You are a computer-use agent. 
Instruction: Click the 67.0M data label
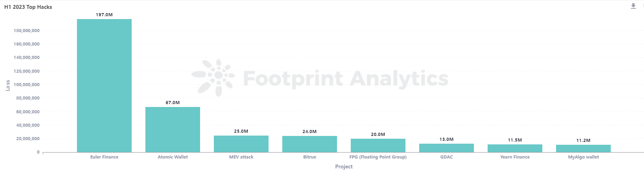(x=173, y=103)
